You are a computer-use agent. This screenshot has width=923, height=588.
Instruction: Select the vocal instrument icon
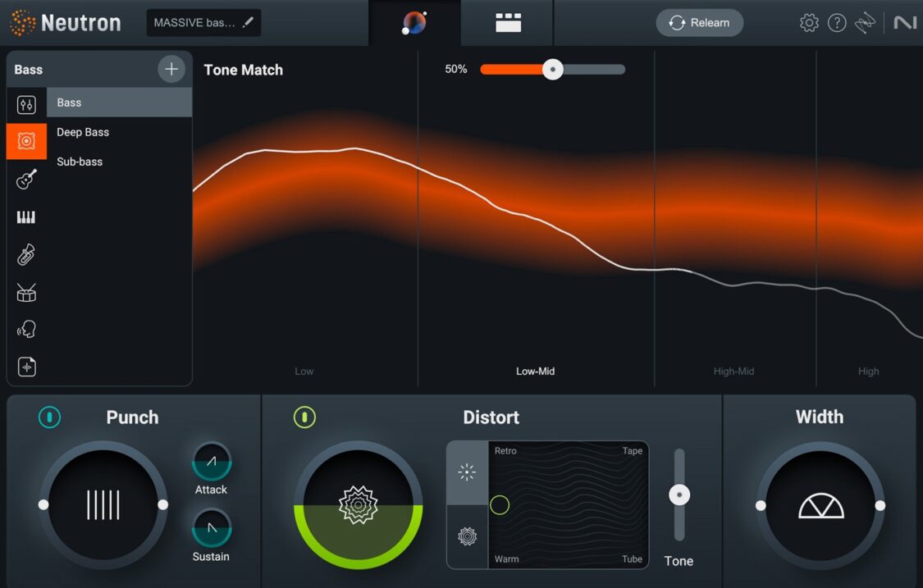25,329
